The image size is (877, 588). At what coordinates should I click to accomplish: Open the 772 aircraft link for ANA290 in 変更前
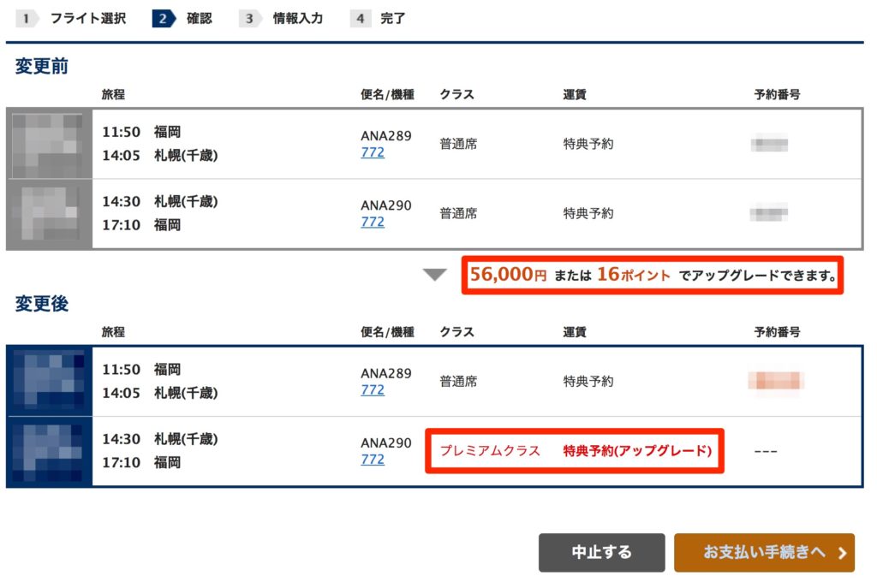(x=373, y=222)
